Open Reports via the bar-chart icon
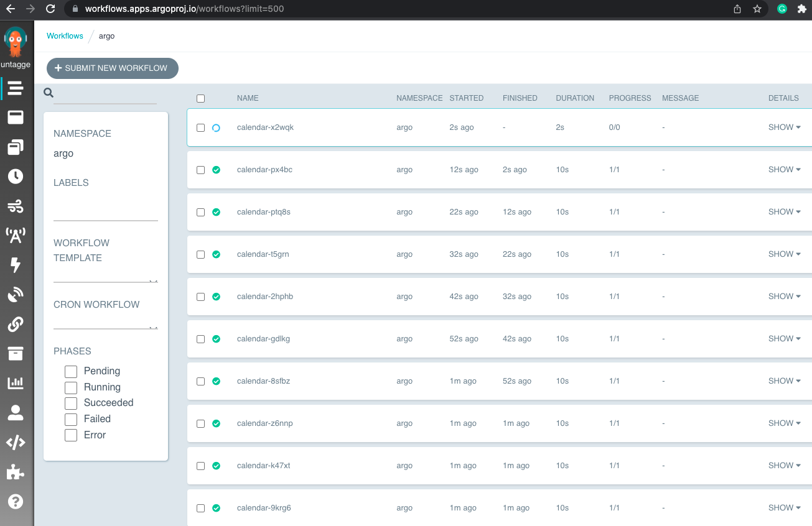 click(x=16, y=383)
